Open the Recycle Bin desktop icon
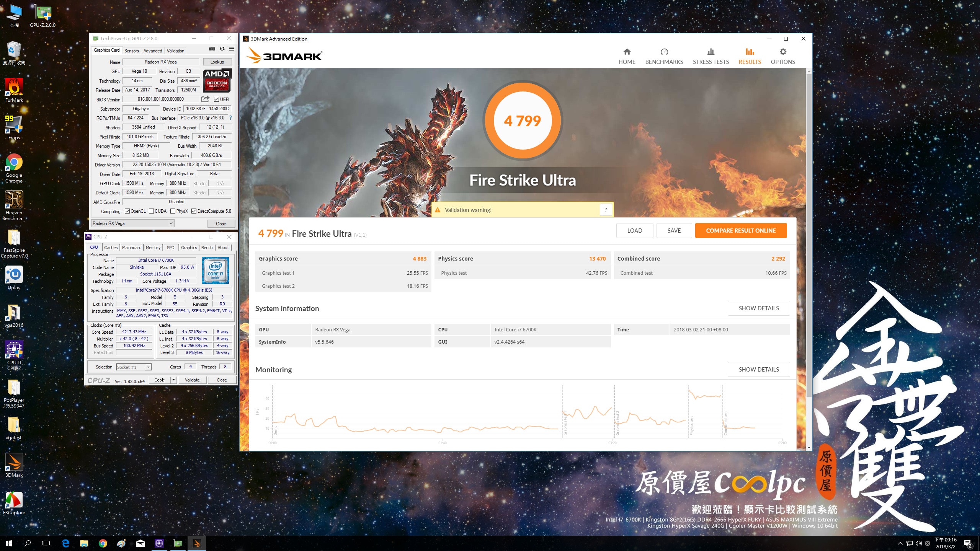980x551 pixels. tap(14, 53)
